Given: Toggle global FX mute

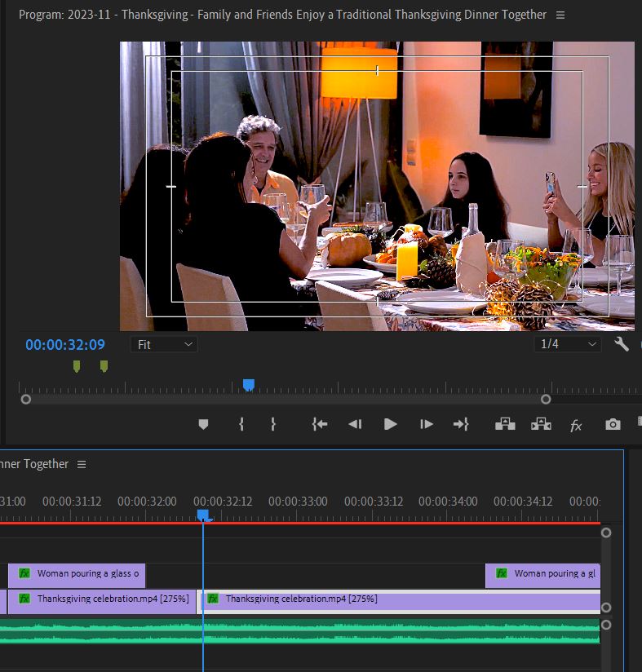Looking at the screenshot, I should point(576,426).
